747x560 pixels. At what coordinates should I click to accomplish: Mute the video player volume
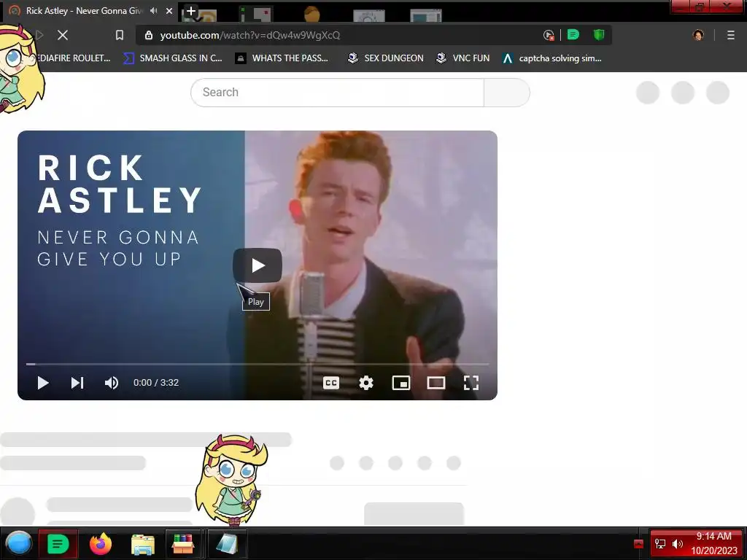tap(112, 383)
